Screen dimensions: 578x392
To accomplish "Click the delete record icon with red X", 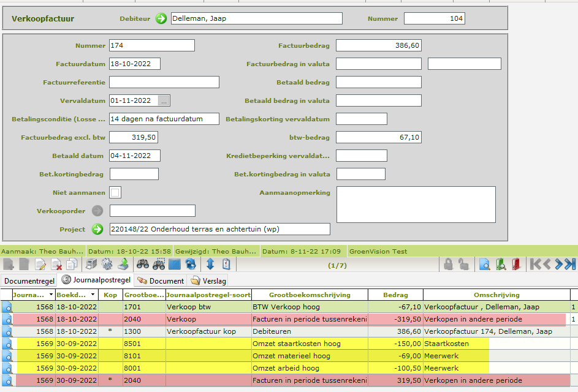I will (56, 265).
